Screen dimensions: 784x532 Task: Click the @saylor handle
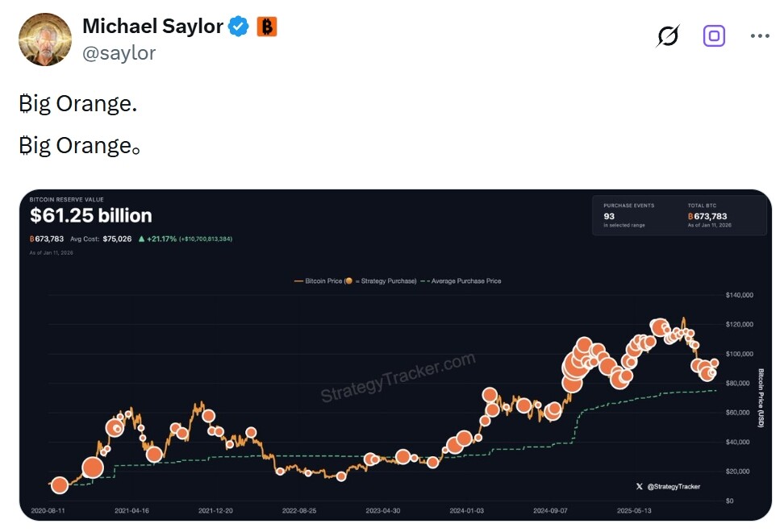coord(119,53)
